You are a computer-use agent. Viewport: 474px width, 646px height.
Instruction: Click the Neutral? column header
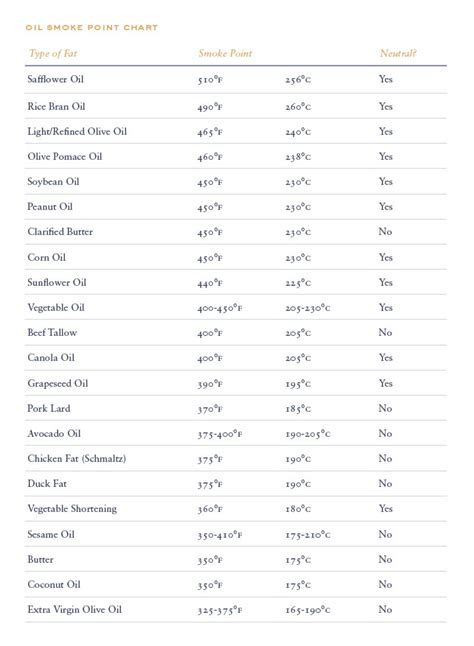(x=398, y=54)
